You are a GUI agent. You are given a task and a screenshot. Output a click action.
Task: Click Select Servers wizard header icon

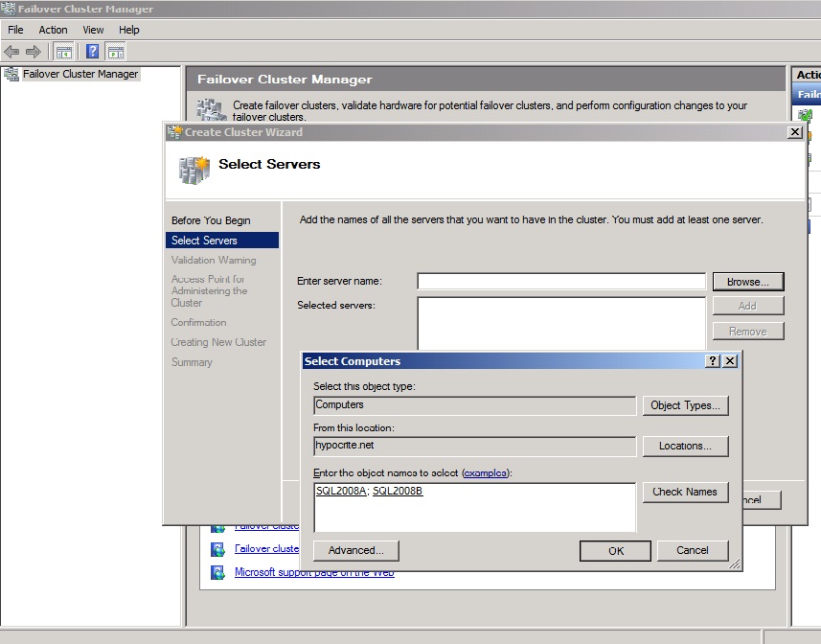[x=194, y=170]
